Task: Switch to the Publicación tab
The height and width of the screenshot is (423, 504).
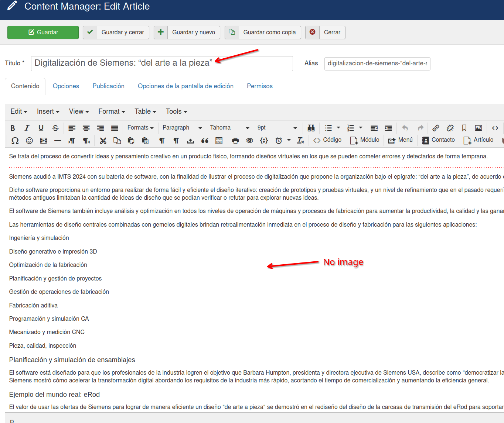Action: [108, 86]
